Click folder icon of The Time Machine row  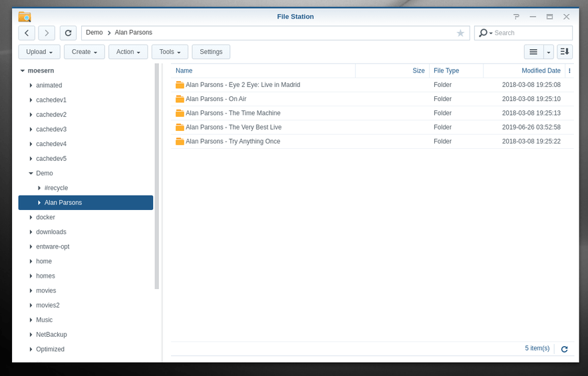180,113
